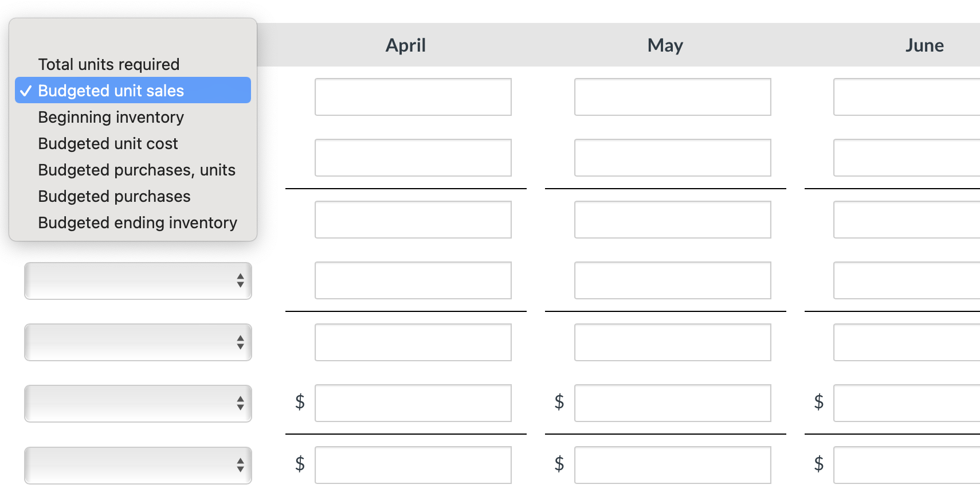Click the second May input field
Image resolution: width=980 pixels, height=492 pixels.
[672, 158]
